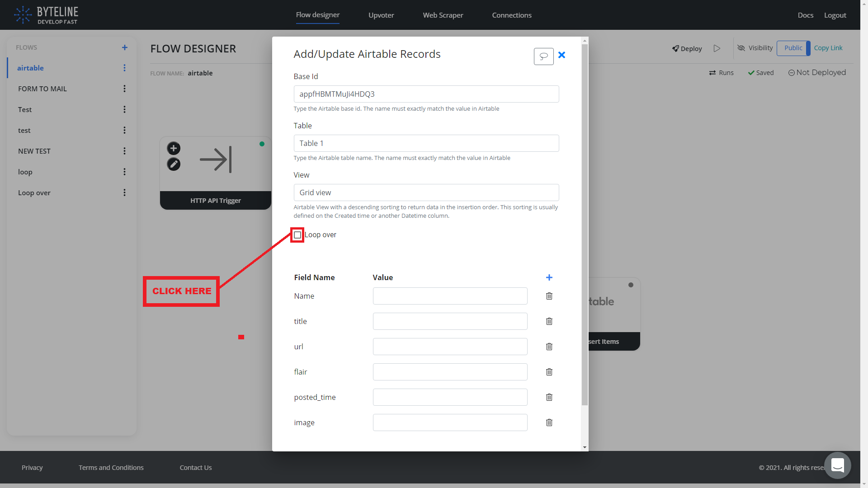868x488 pixels.
Task: Delete the title field row
Action: [549, 321]
